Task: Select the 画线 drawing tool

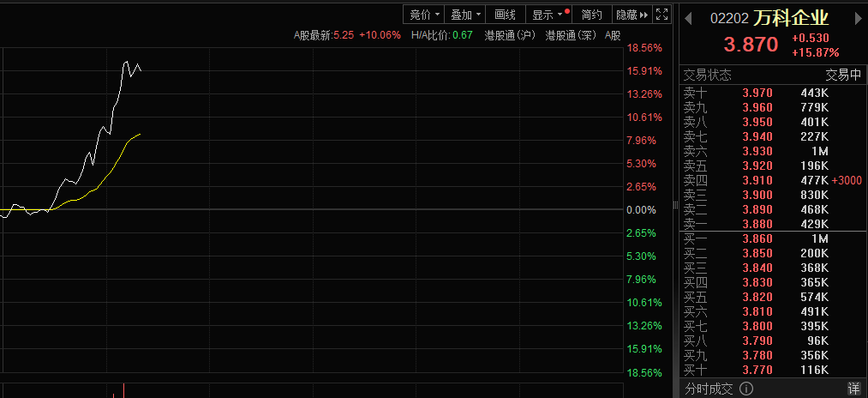Action: (x=506, y=14)
